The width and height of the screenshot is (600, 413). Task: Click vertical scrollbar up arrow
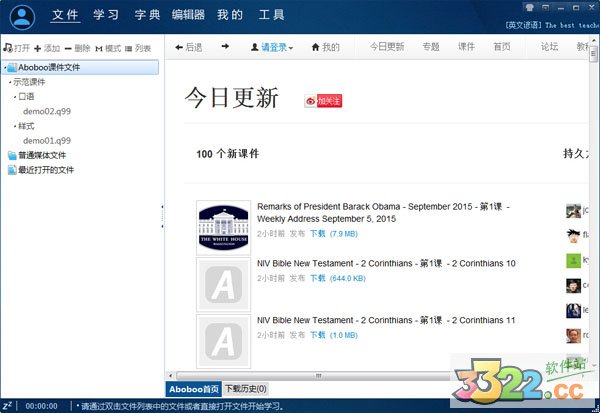(593, 41)
